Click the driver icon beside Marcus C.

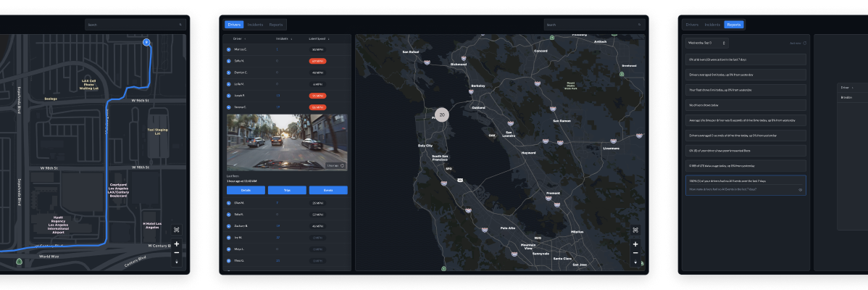tap(229, 49)
